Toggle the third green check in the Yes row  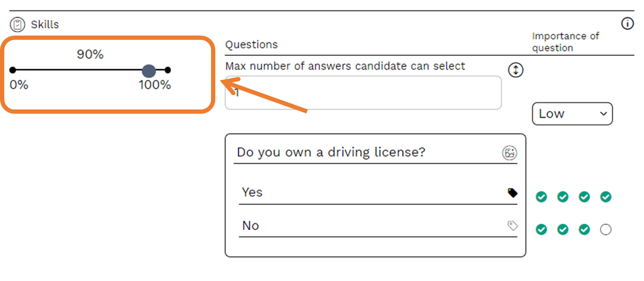point(584,197)
